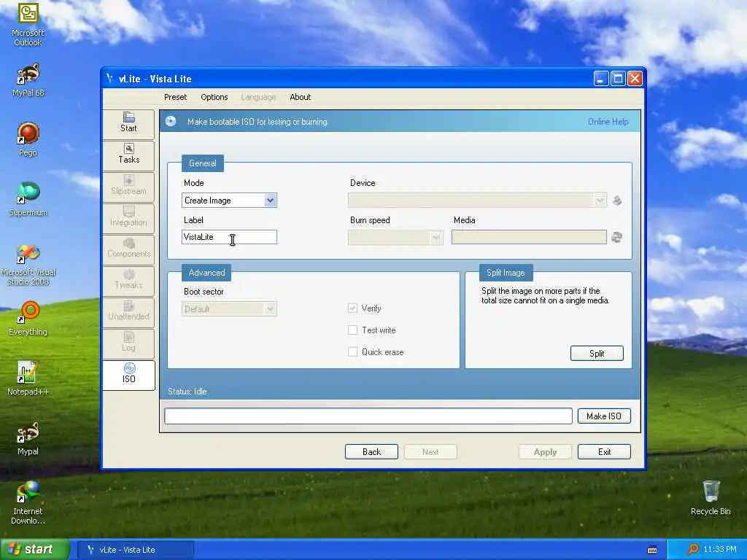The width and height of the screenshot is (747, 560).
Task: Open the Tweaks sidebar page
Action: point(128,281)
